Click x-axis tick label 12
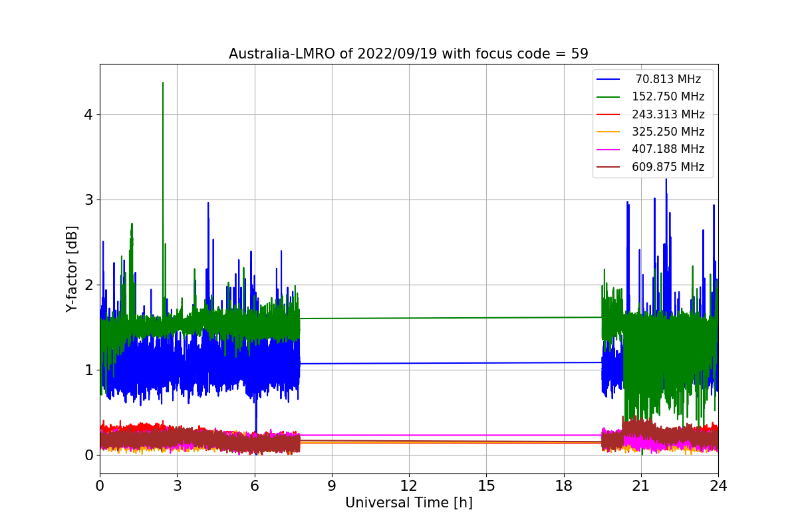This screenshot has width=798, height=532. pyautogui.click(x=409, y=485)
